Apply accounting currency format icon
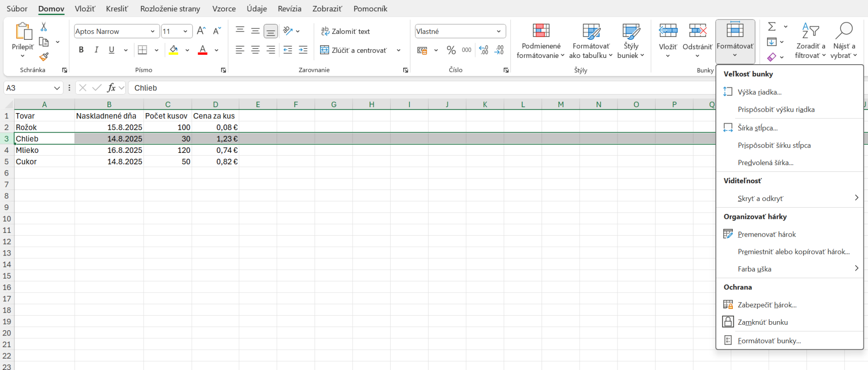The width and height of the screenshot is (868, 370). pyautogui.click(x=422, y=50)
